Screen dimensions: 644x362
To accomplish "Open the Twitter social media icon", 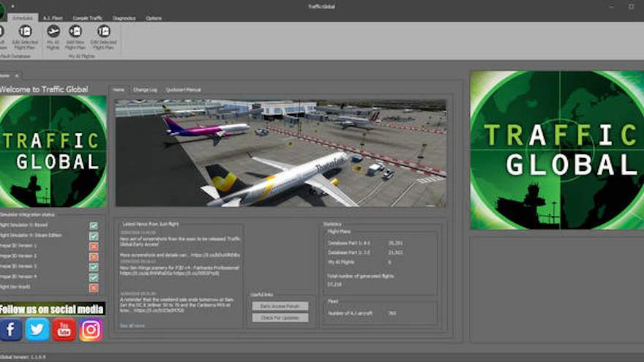I will (37, 330).
